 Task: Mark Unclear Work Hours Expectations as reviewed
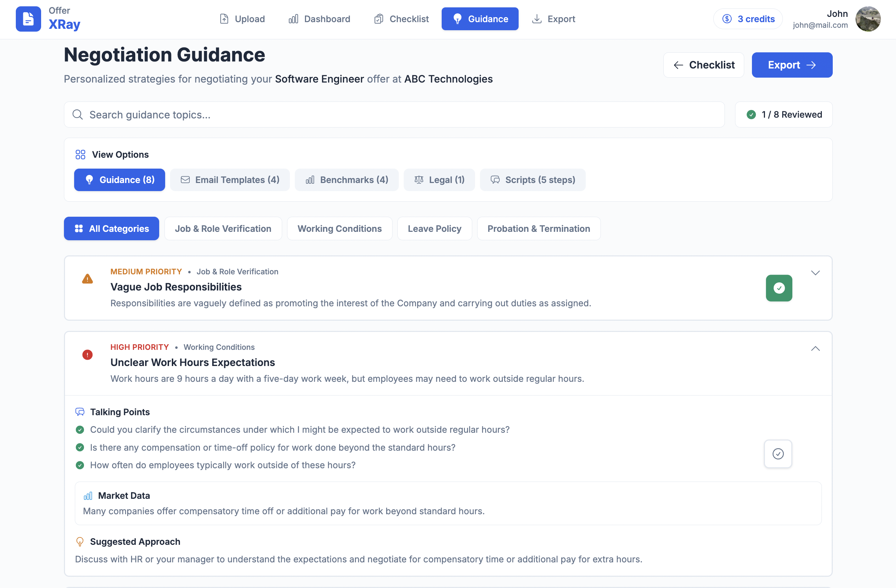(778, 453)
